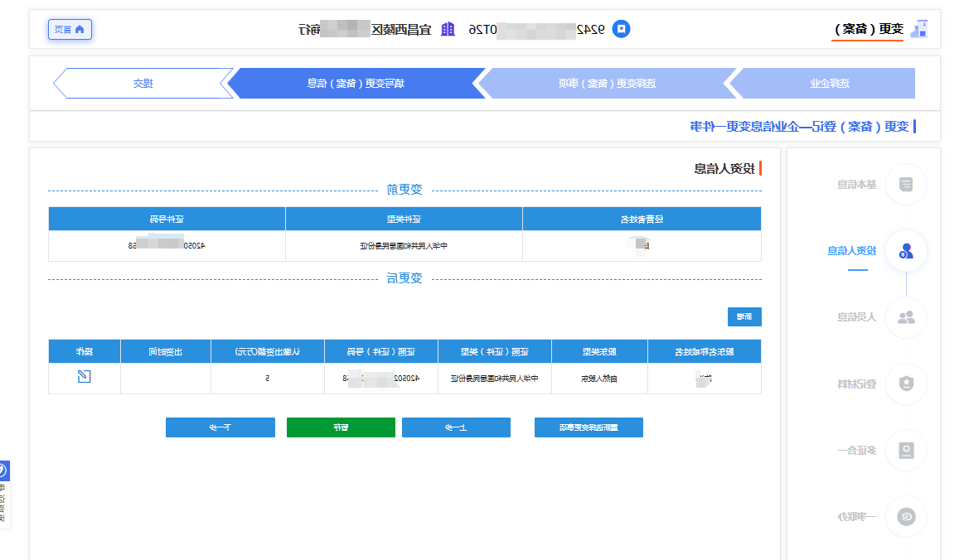The image size is (964, 560).
Task: Open the 多证合一 sidebar icon
Action: point(906,450)
